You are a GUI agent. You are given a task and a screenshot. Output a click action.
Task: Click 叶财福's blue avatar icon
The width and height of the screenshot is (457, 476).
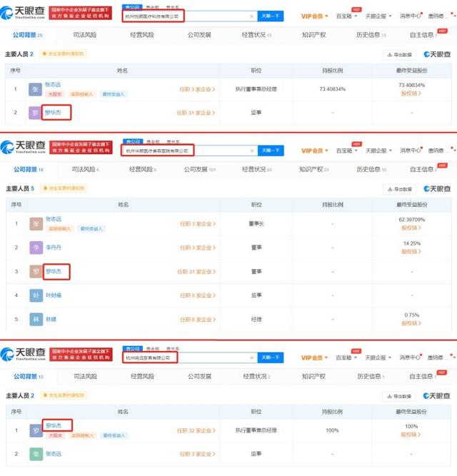pyautogui.click(x=36, y=295)
